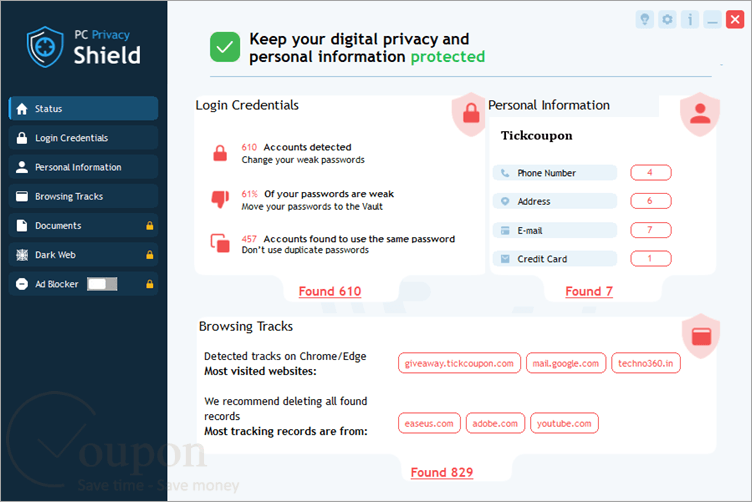Screen dimensions: 752x502
Task: Click the E-mail count 7 badge
Action: [x=650, y=230]
